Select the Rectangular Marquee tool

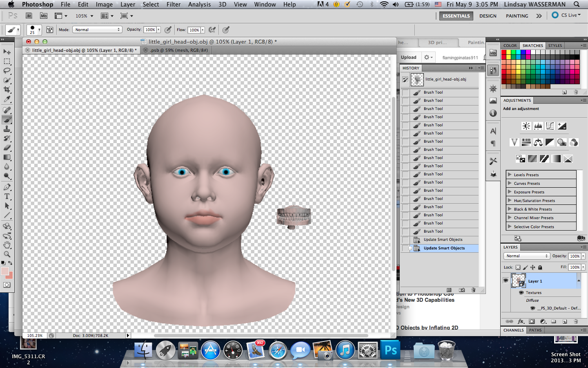7,61
